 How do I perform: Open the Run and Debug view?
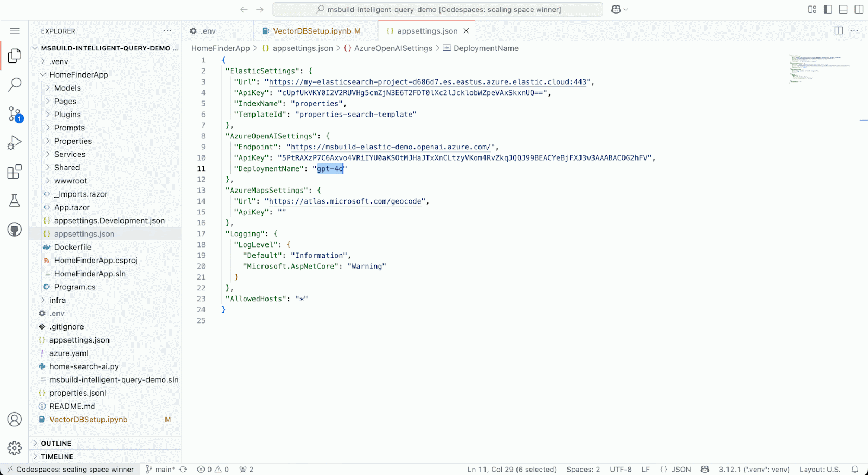pyautogui.click(x=15, y=143)
